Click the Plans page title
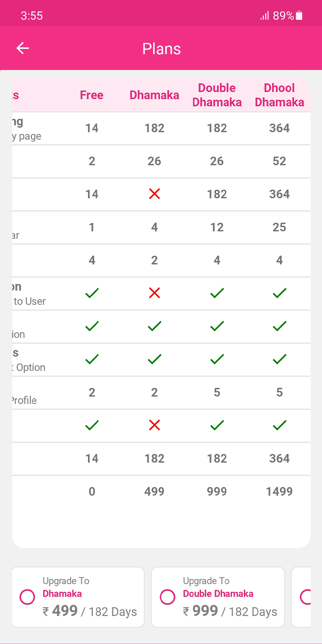This screenshot has height=644, width=322. click(161, 49)
